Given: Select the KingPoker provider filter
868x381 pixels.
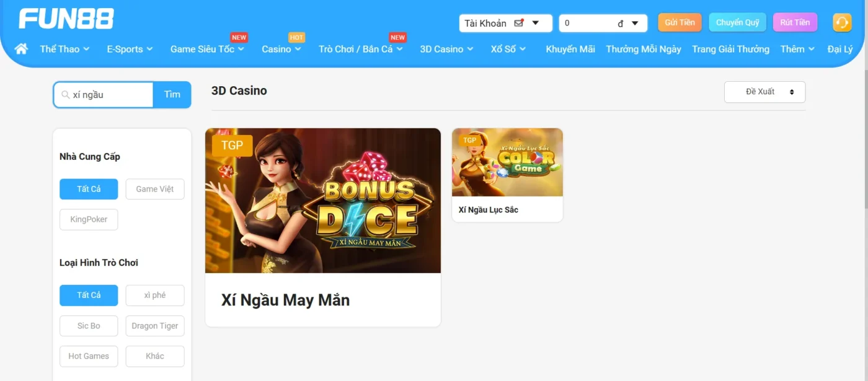Looking at the screenshot, I should 89,219.
